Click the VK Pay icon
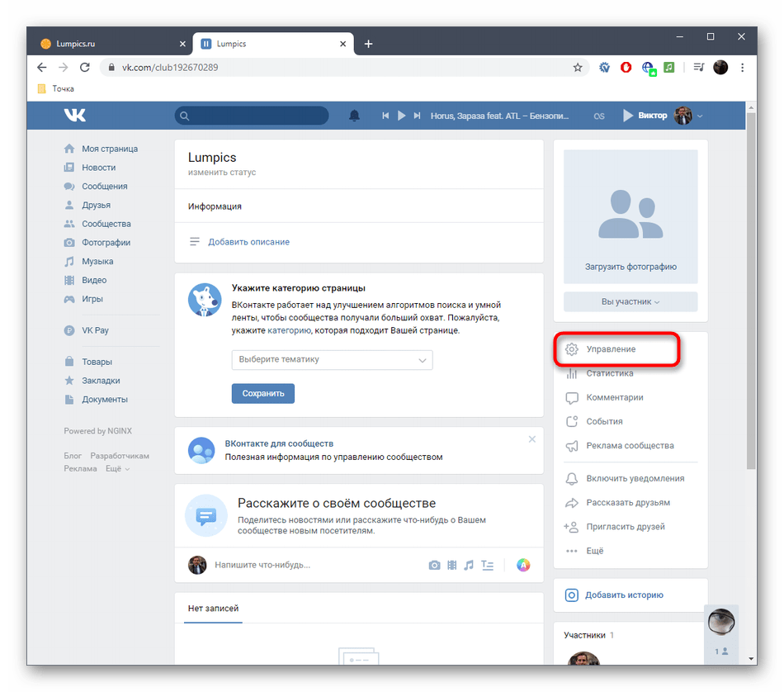The image size is (784, 692). click(x=69, y=330)
